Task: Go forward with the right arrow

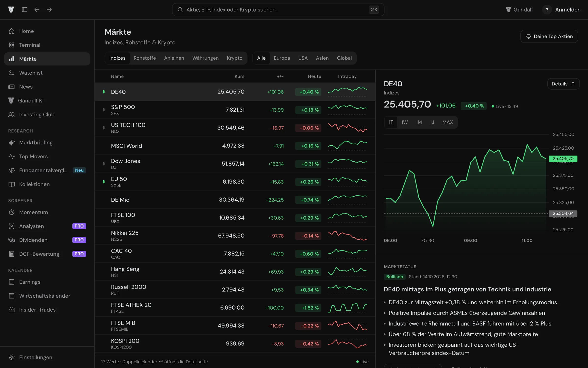Action: (49, 10)
